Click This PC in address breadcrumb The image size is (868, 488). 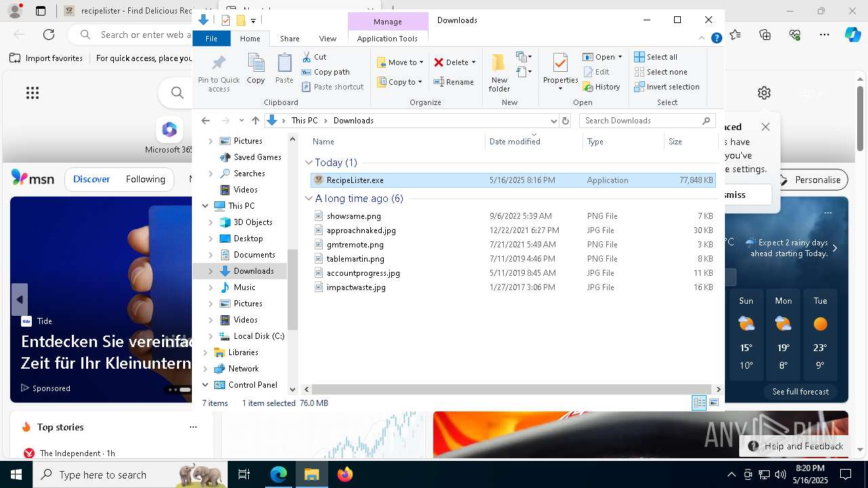[x=304, y=121]
